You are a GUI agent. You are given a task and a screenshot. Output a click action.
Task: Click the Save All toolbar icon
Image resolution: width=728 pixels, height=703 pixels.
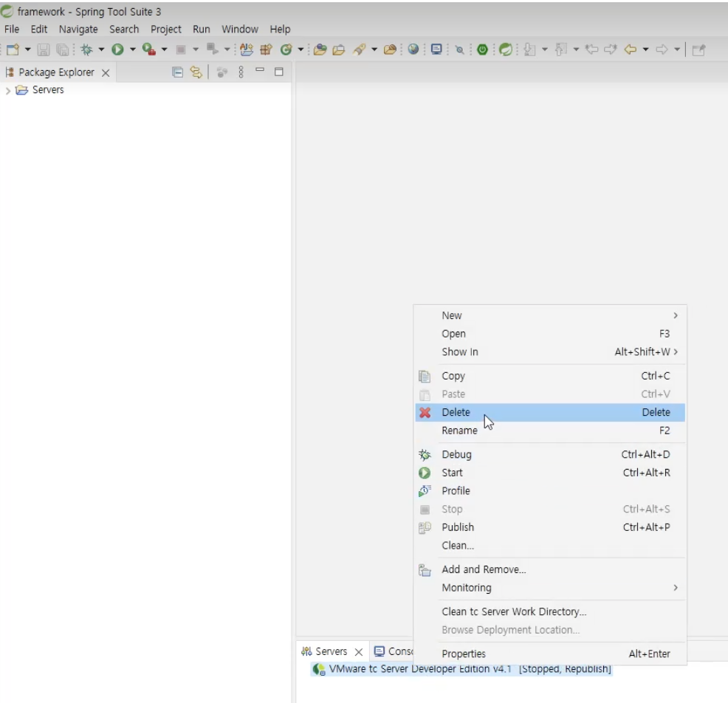62,49
